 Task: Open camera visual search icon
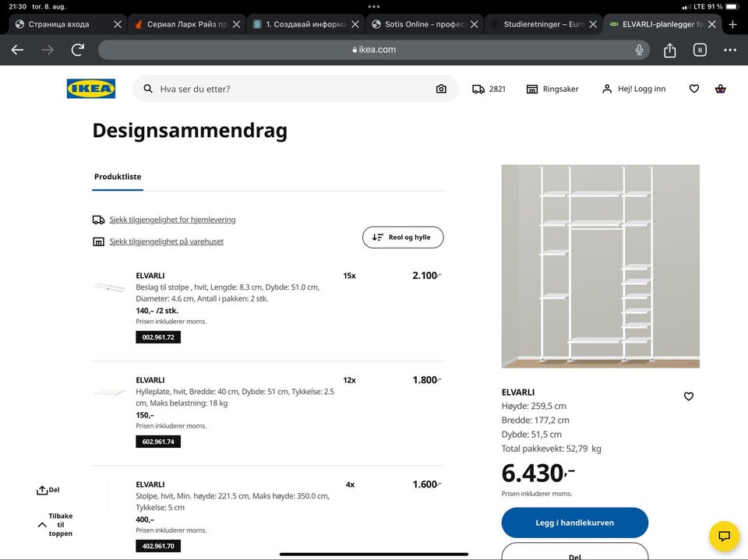click(x=441, y=89)
